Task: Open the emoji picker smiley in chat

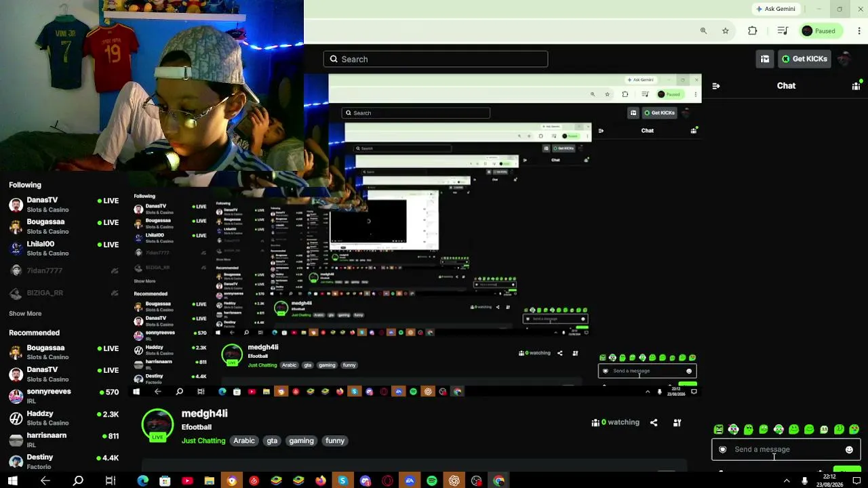Action: (x=849, y=449)
